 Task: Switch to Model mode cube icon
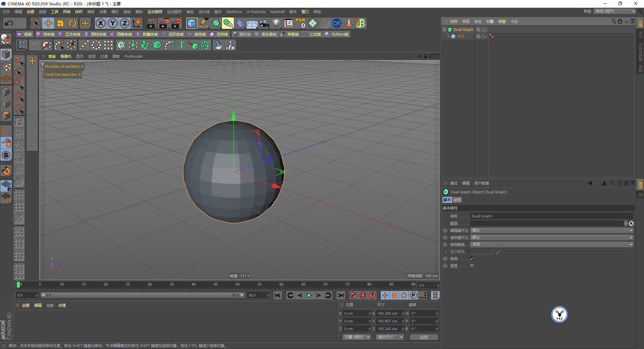point(6,54)
